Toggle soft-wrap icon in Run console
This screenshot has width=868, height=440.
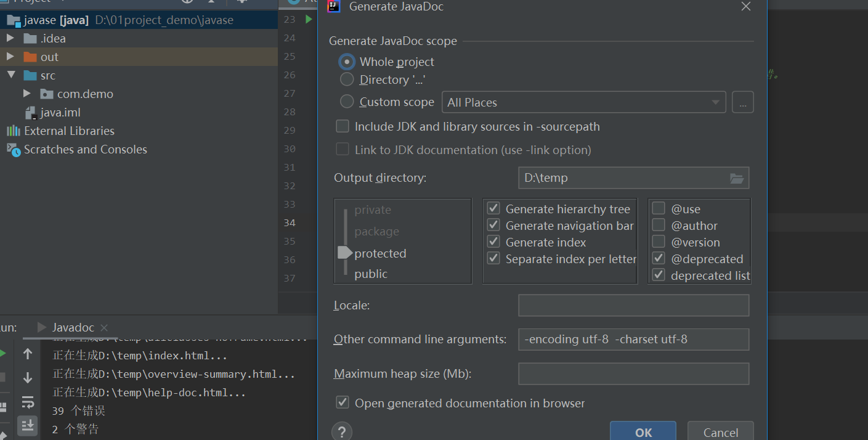tap(28, 402)
